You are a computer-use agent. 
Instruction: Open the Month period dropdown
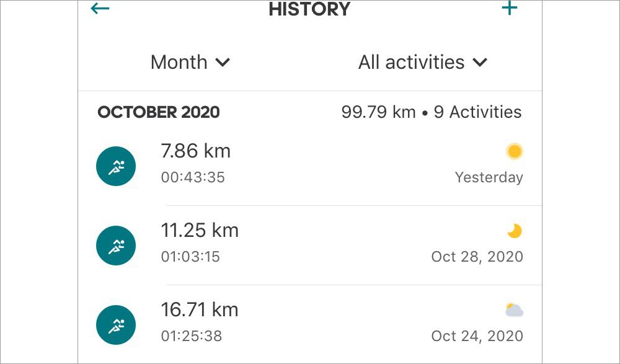(x=190, y=62)
